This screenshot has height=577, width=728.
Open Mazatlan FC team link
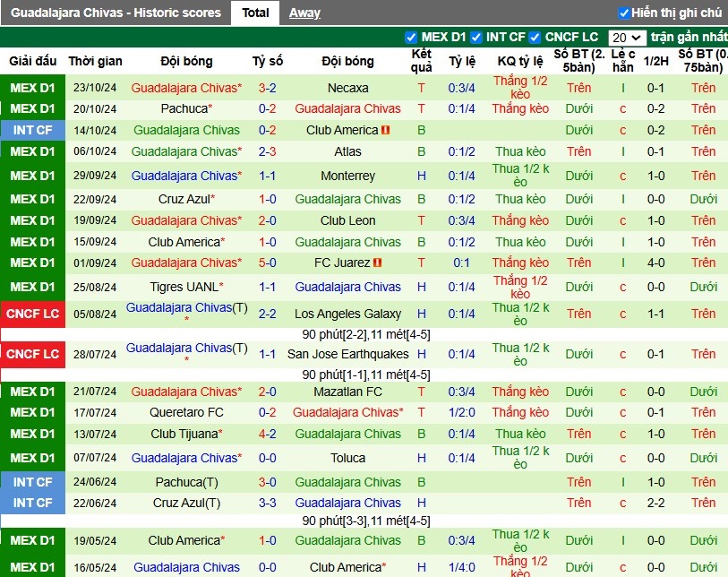[x=347, y=392]
